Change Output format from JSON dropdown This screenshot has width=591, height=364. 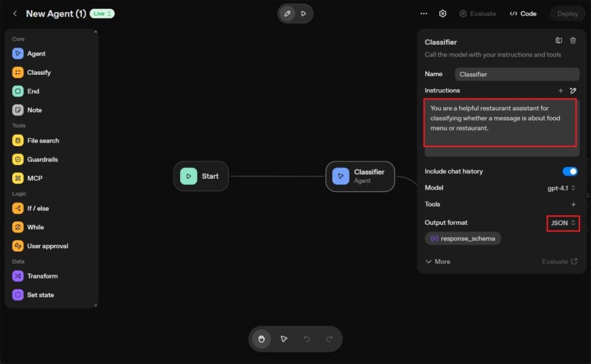click(x=563, y=223)
